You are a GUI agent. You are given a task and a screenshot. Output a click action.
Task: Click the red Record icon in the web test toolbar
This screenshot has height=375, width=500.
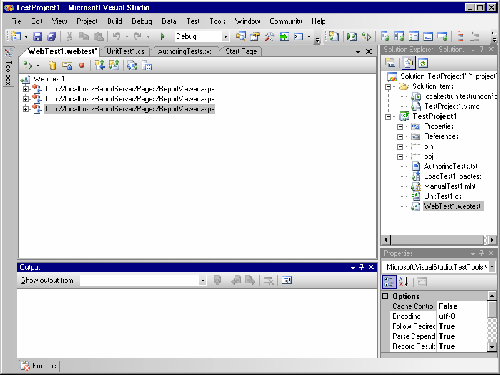(81, 65)
